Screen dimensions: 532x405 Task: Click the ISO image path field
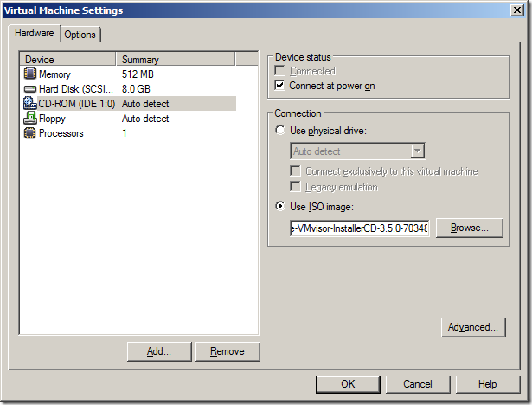click(359, 228)
